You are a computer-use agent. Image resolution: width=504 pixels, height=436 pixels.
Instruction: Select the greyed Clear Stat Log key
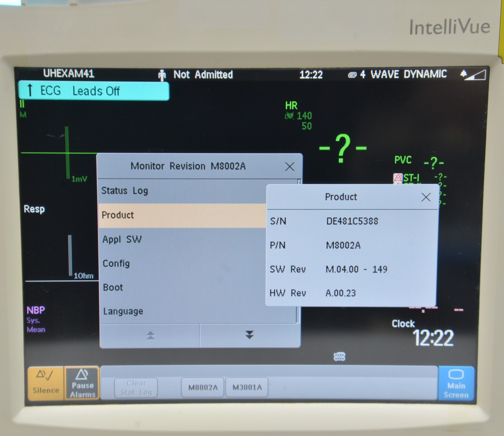coord(136,387)
